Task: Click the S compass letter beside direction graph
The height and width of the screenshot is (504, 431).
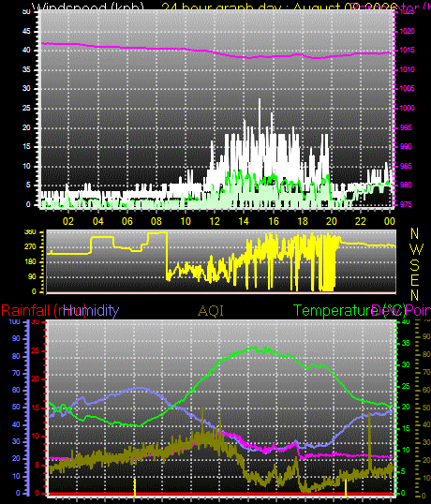Action: click(415, 265)
